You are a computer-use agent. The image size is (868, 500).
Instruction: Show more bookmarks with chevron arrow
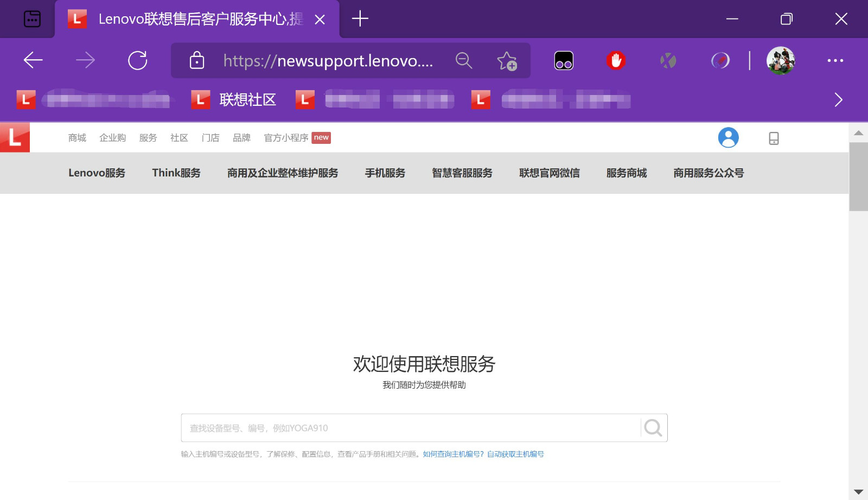click(838, 100)
